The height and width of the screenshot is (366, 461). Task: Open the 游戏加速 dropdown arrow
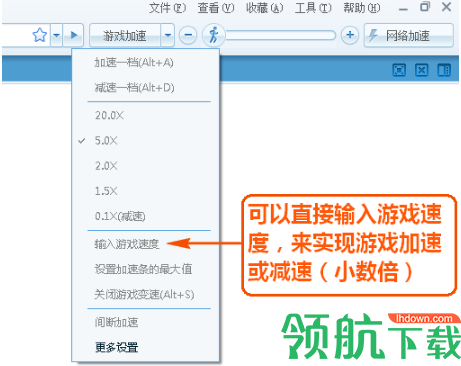[x=168, y=35]
